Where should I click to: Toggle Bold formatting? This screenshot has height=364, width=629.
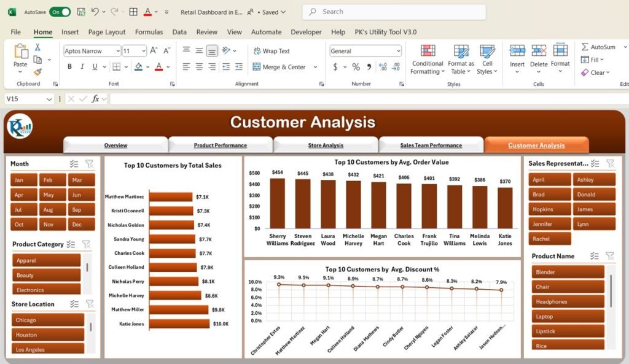point(69,66)
